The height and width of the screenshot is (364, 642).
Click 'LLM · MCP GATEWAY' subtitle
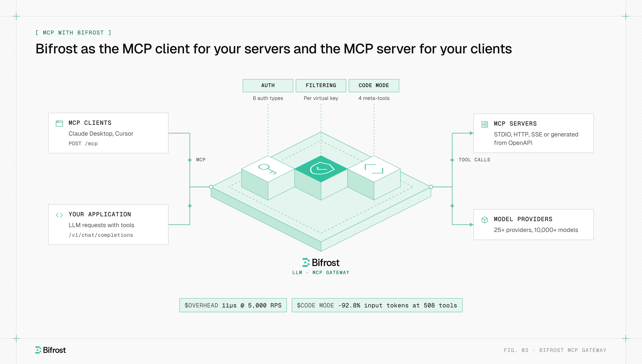(x=321, y=272)
